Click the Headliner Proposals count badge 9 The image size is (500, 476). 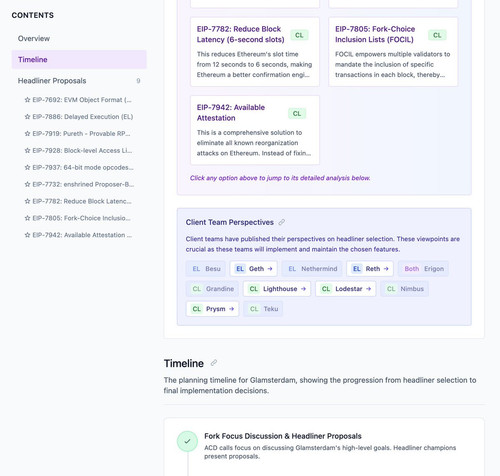click(138, 81)
